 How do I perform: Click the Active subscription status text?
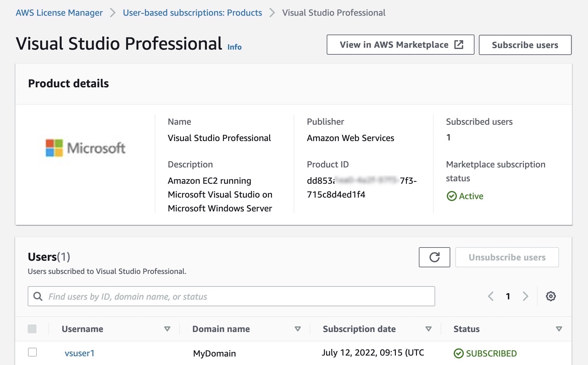(471, 196)
